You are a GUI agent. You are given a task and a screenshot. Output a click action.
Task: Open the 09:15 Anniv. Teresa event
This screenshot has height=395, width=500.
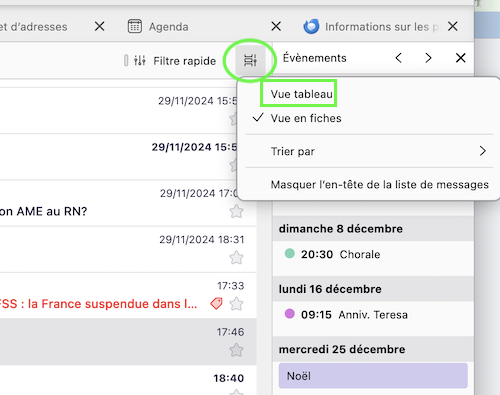click(373, 315)
